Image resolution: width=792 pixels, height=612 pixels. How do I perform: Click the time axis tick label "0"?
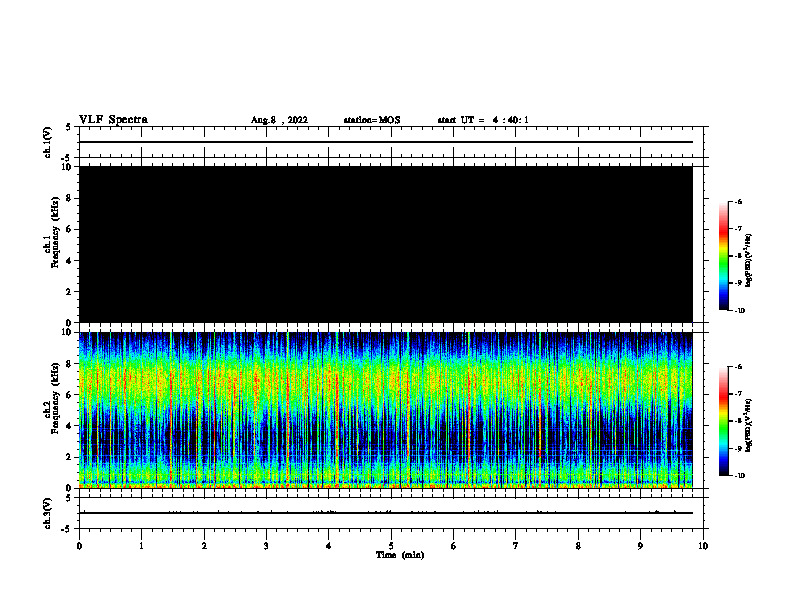click(x=79, y=546)
